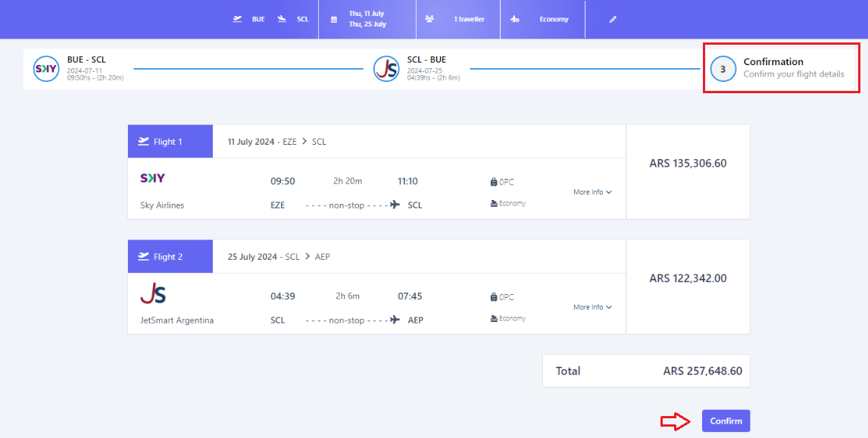Viewport: 868px width, 438px height.
Task: Open the 1 traveller selector
Action: pyautogui.click(x=469, y=19)
